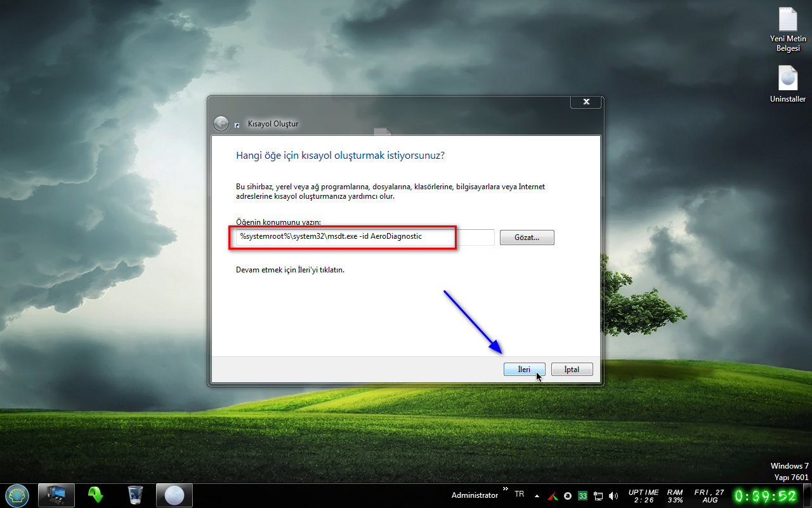
Task: Show hidden tray icons arrow
Action: [x=537, y=495]
